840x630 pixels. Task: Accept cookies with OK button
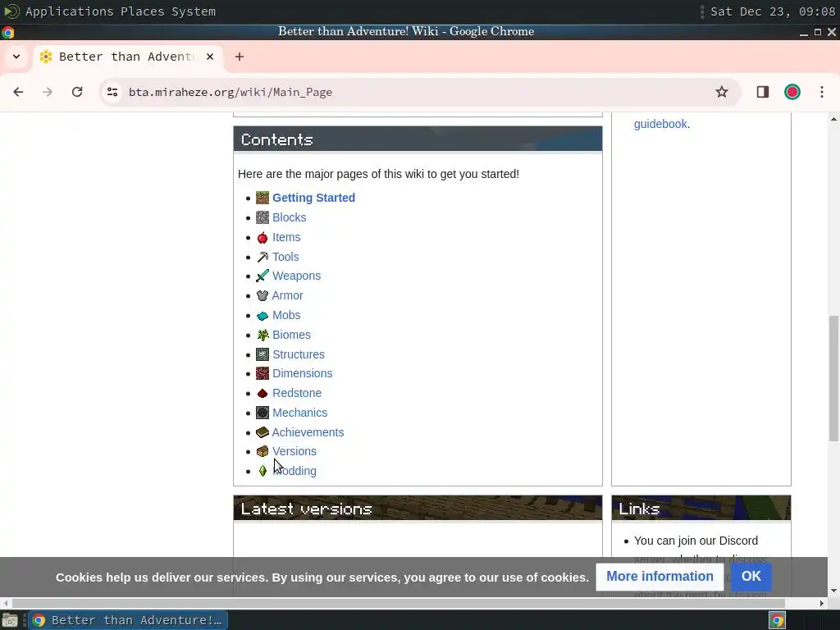coord(751,577)
